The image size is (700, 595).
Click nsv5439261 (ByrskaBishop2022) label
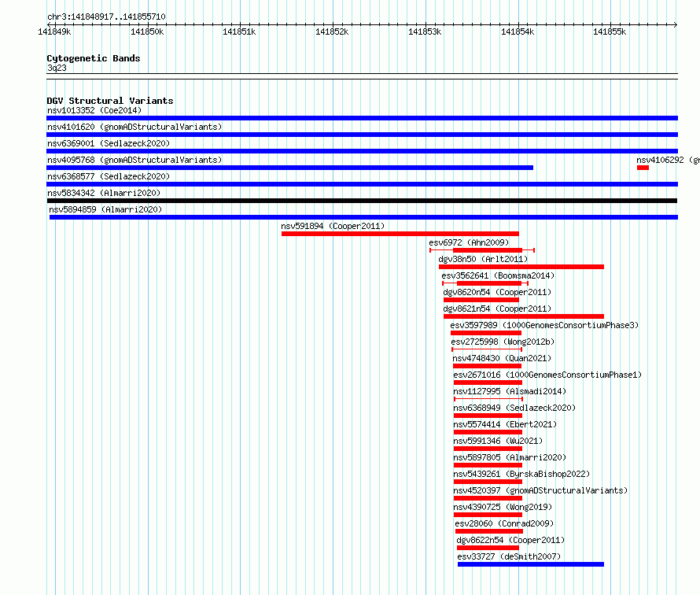pos(521,474)
